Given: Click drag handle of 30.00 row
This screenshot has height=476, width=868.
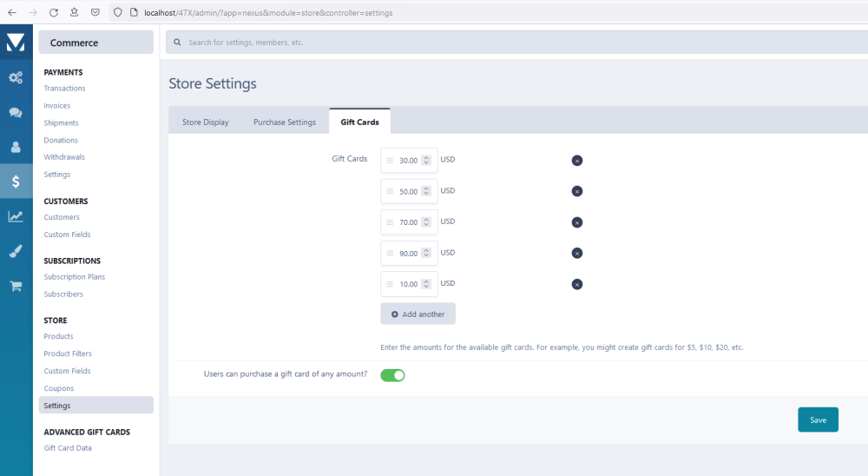Looking at the screenshot, I should coord(390,160).
